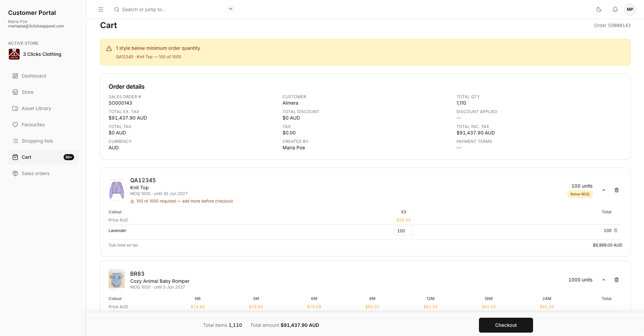Collapse the BR83 Romper section

pyautogui.click(x=604, y=280)
